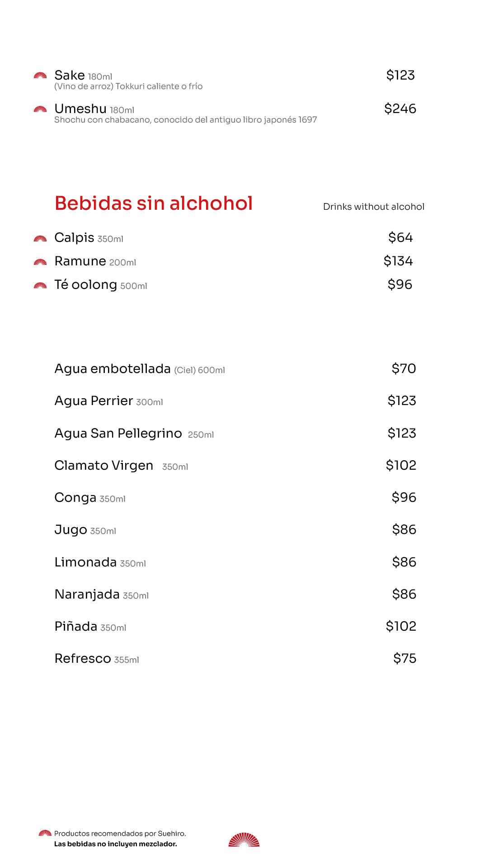This screenshot has width=488, height=868.
Task: Click the Suehiro fan logo at bottom center
Action: 244,840
